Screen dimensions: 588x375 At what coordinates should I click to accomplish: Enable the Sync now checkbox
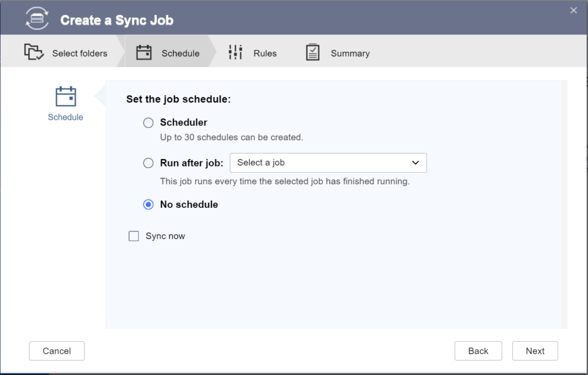134,236
